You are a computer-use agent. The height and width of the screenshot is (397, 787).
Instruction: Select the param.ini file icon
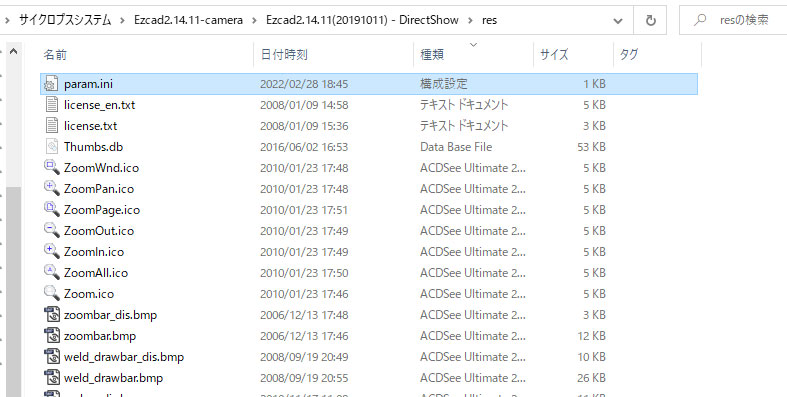(x=52, y=84)
